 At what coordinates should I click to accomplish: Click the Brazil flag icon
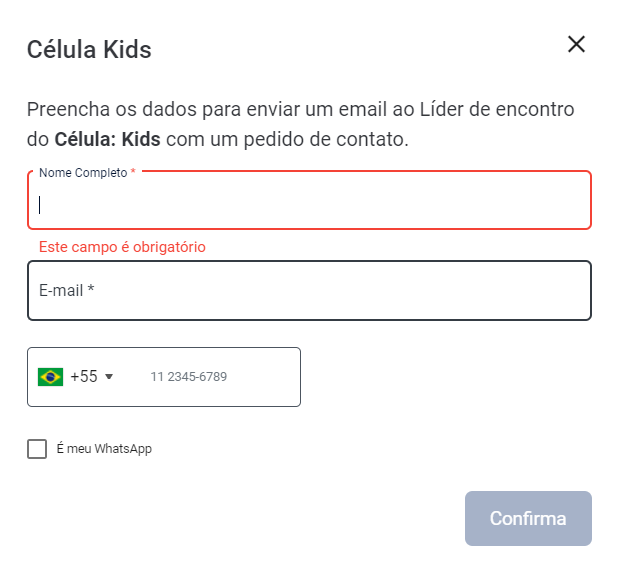[50, 377]
